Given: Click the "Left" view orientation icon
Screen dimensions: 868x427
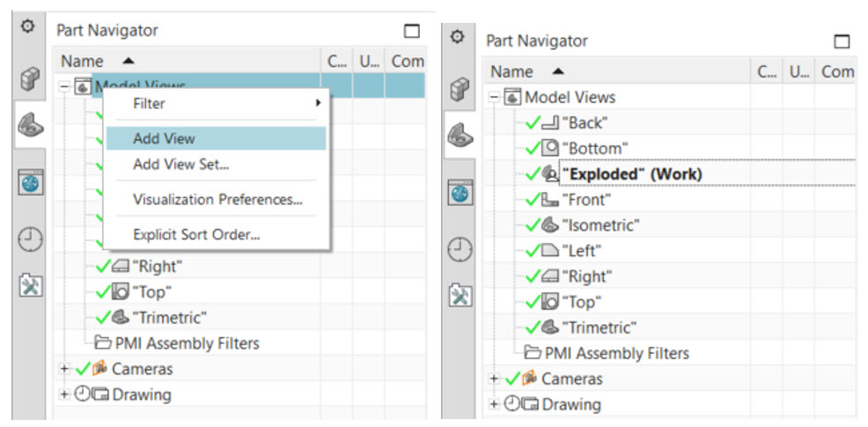Looking at the screenshot, I should tap(549, 251).
